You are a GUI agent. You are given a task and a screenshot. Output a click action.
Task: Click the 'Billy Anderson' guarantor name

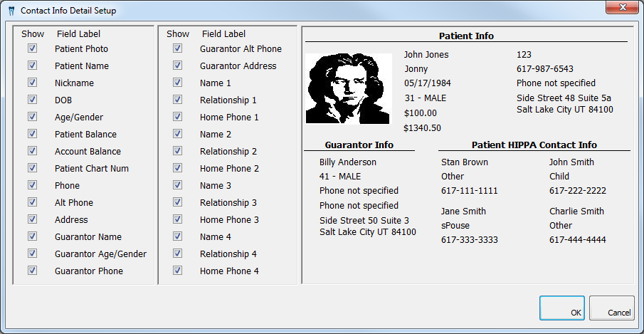coord(347,162)
